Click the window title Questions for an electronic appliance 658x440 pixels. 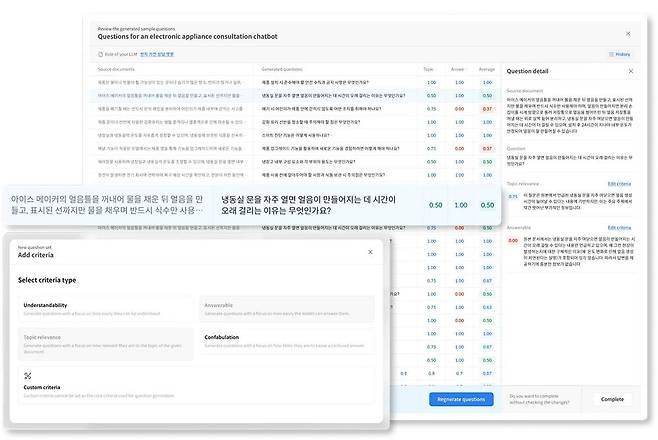pyautogui.click(x=187, y=36)
